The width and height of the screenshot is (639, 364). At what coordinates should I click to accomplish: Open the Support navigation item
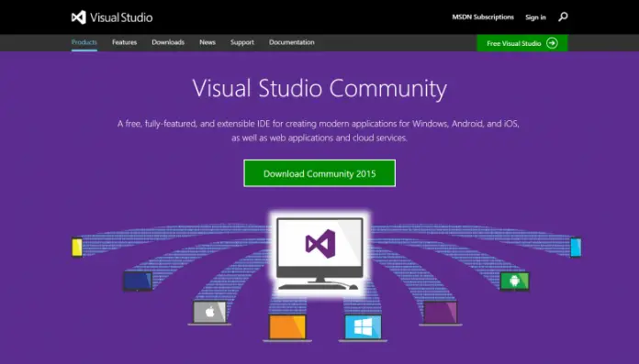[x=242, y=42]
